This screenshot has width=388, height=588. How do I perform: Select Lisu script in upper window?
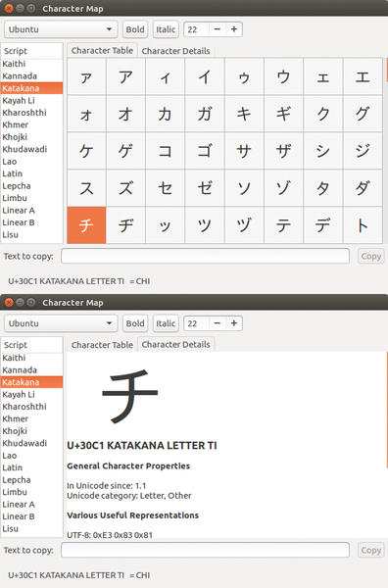[31, 235]
